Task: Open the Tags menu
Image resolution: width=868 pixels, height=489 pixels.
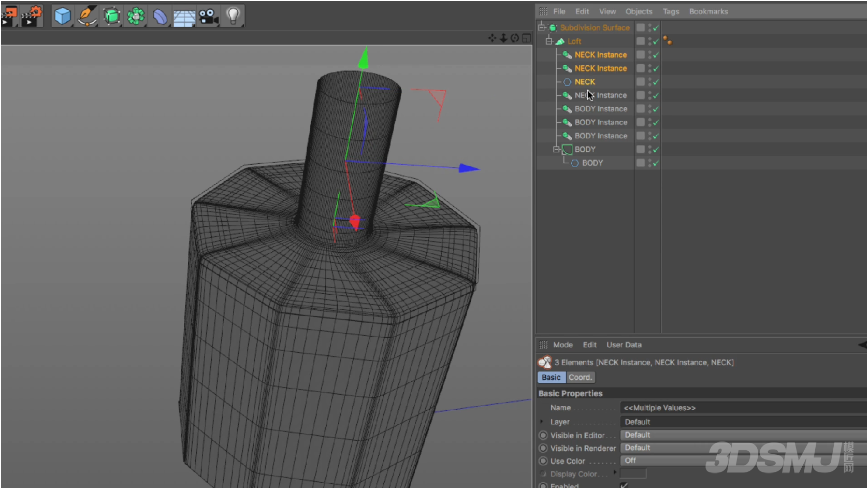Action: pos(671,11)
